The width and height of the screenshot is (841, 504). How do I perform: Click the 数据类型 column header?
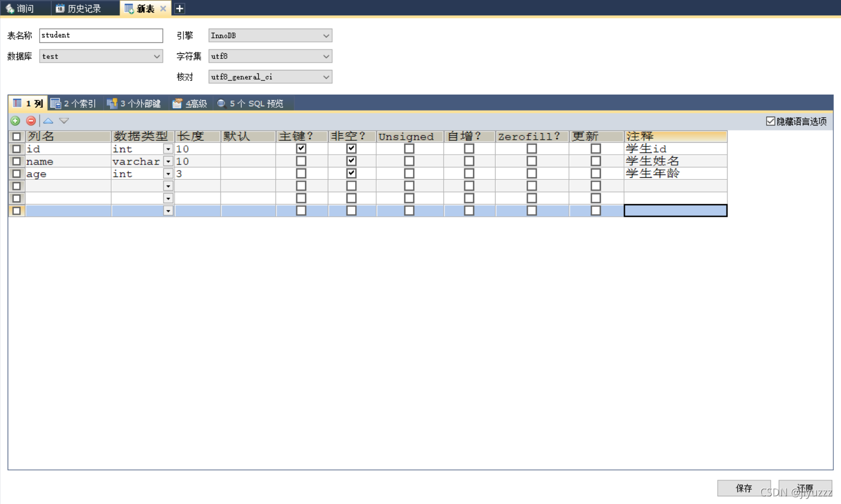tap(143, 136)
